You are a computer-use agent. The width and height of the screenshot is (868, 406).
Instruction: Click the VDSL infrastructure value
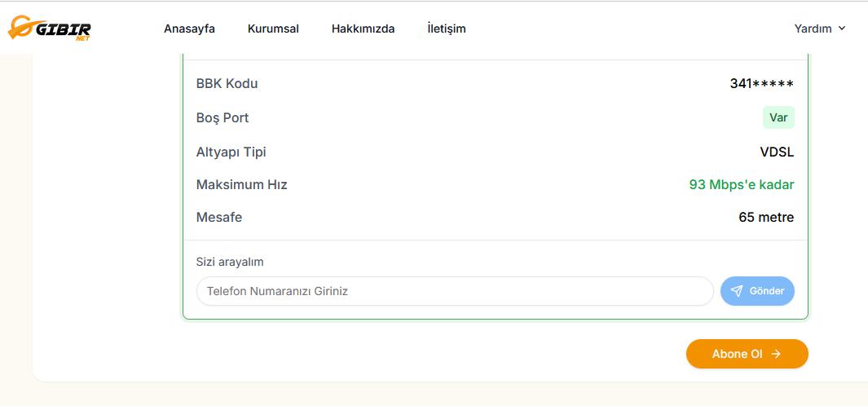[777, 152]
